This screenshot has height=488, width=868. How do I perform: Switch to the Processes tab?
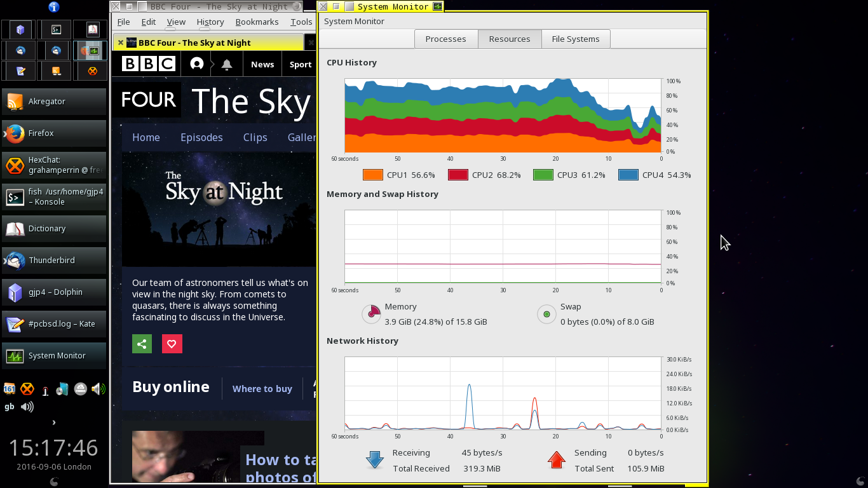[x=446, y=39]
